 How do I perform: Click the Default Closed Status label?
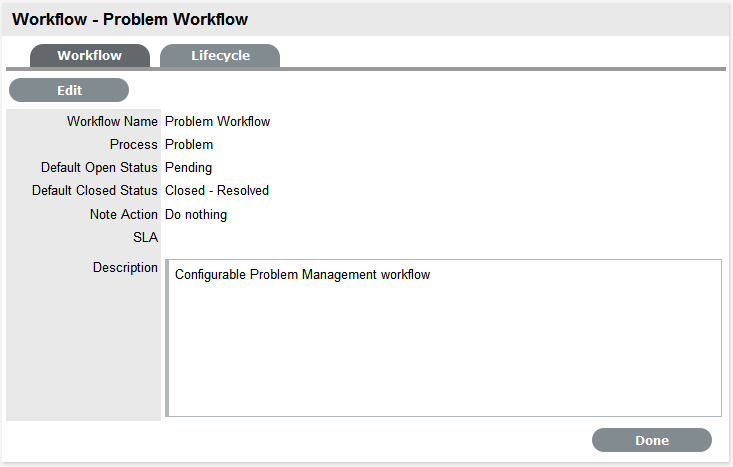[x=95, y=191]
